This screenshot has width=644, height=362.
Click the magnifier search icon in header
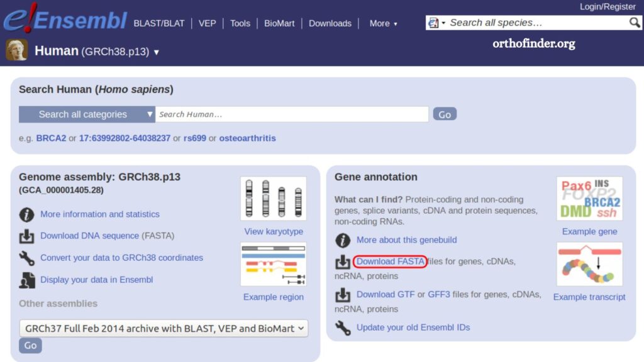[635, 23]
